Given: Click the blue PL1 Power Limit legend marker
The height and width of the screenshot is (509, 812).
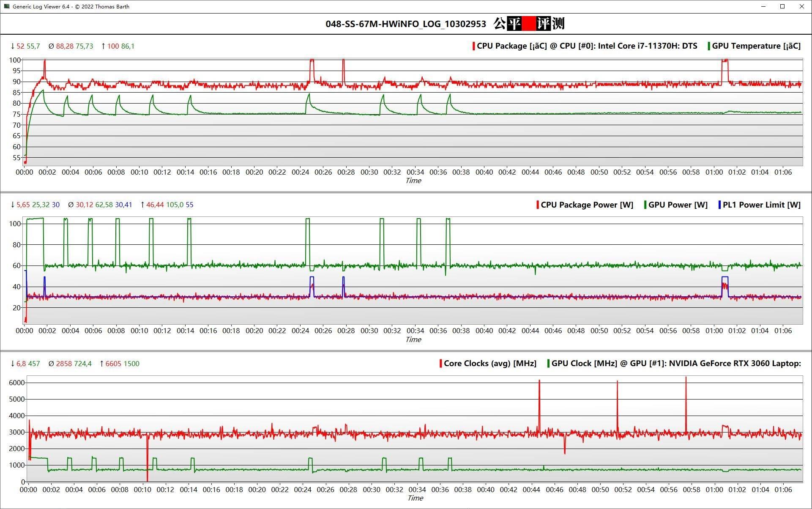Looking at the screenshot, I should (719, 205).
